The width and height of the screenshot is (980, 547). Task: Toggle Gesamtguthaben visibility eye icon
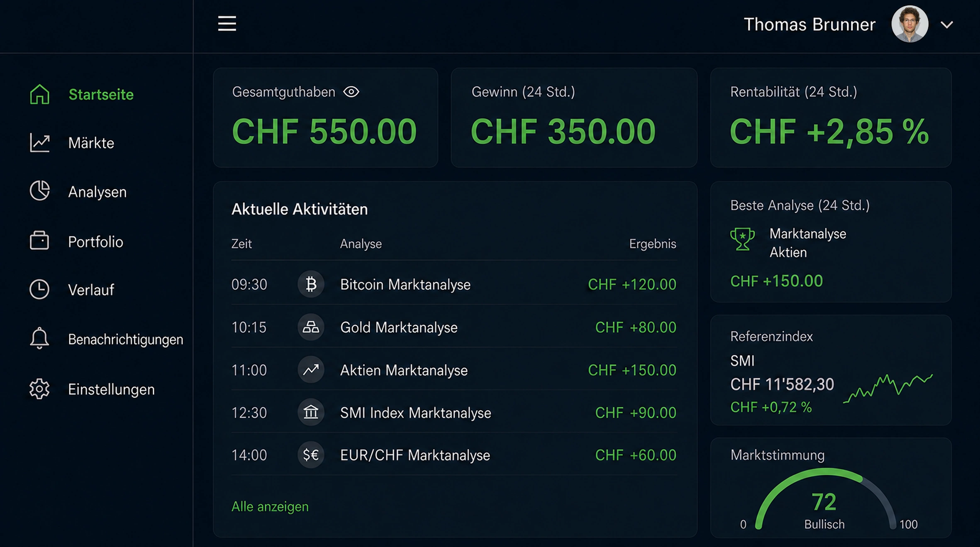[x=351, y=92]
